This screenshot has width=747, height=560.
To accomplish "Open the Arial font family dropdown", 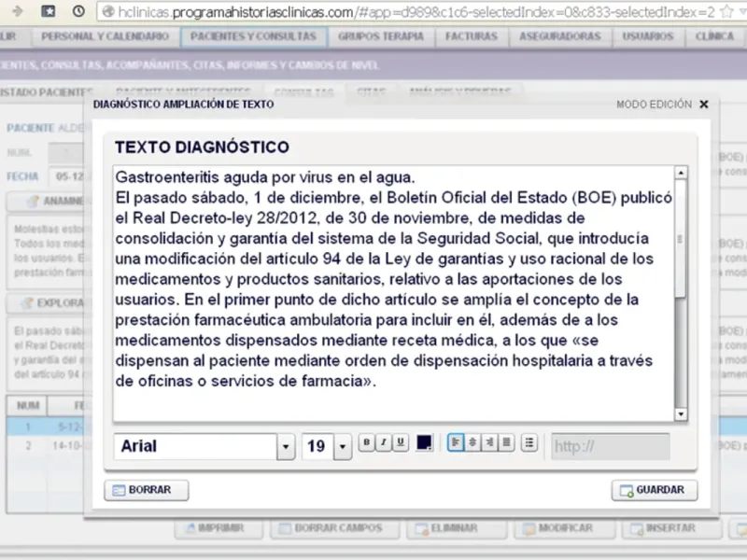I will (286, 447).
